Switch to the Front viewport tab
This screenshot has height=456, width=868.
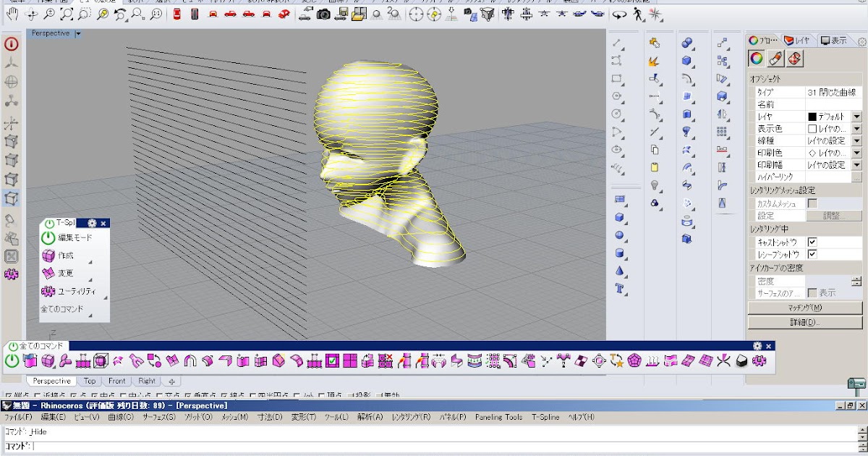click(x=116, y=381)
